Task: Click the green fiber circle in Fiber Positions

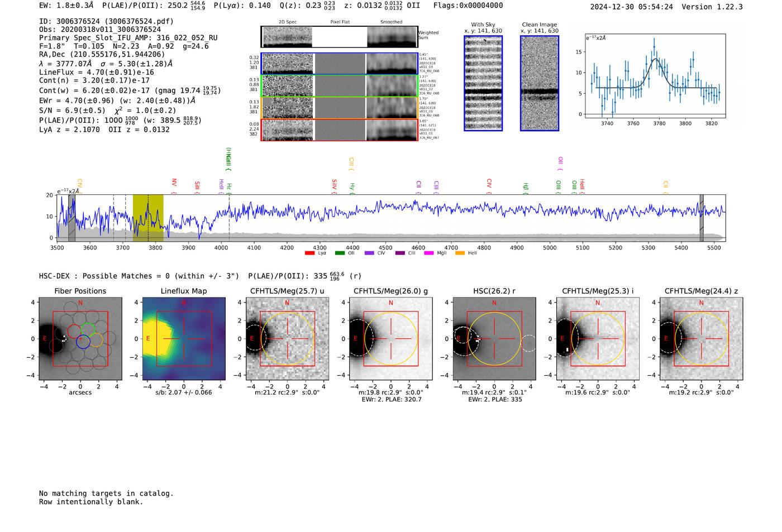Action: (88, 330)
